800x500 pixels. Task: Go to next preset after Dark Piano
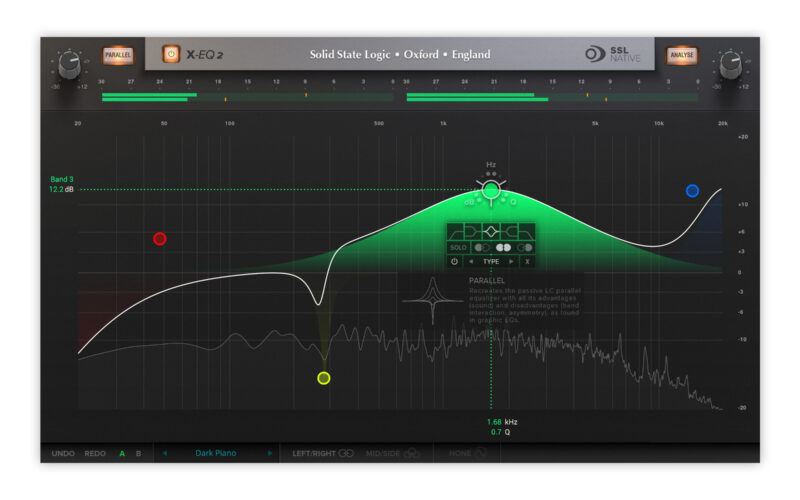click(x=269, y=453)
